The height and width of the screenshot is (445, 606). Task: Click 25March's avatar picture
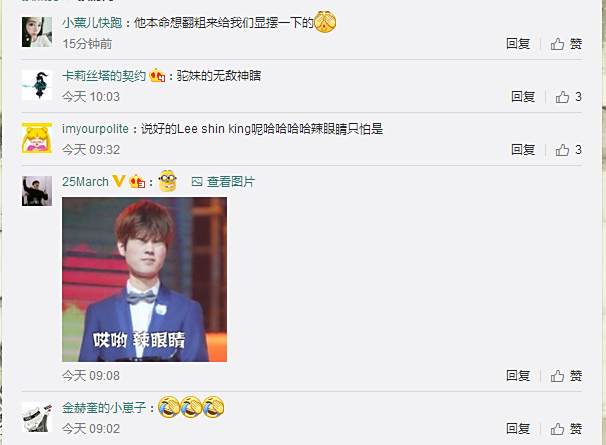point(37,191)
